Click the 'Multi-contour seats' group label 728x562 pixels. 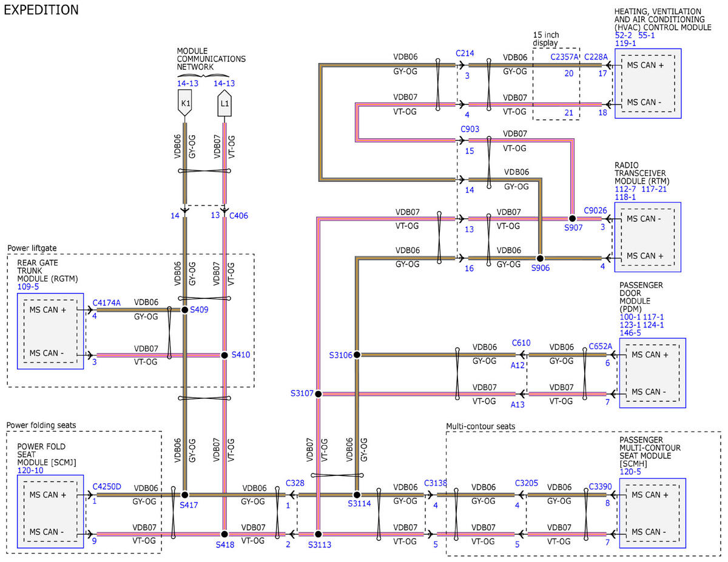click(x=480, y=426)
